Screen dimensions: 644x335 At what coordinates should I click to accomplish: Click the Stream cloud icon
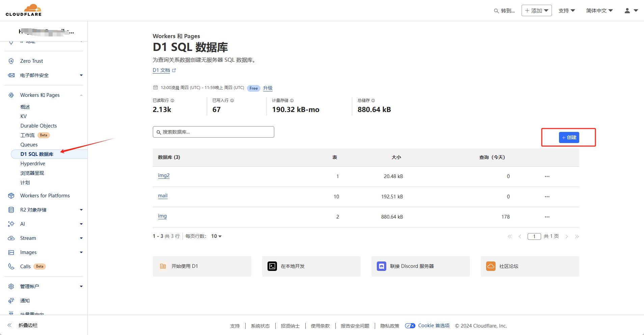pos(11,238)
